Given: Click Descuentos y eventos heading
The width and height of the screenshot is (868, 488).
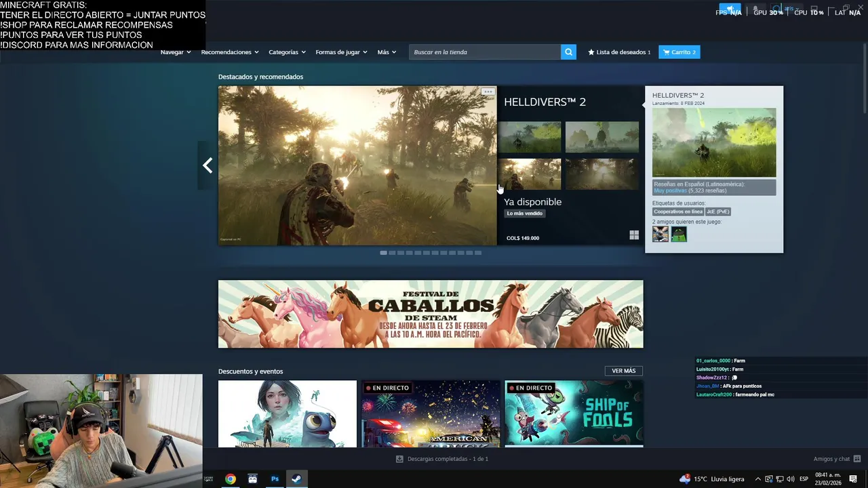Looking at the screenshot, I should point(251,371).
